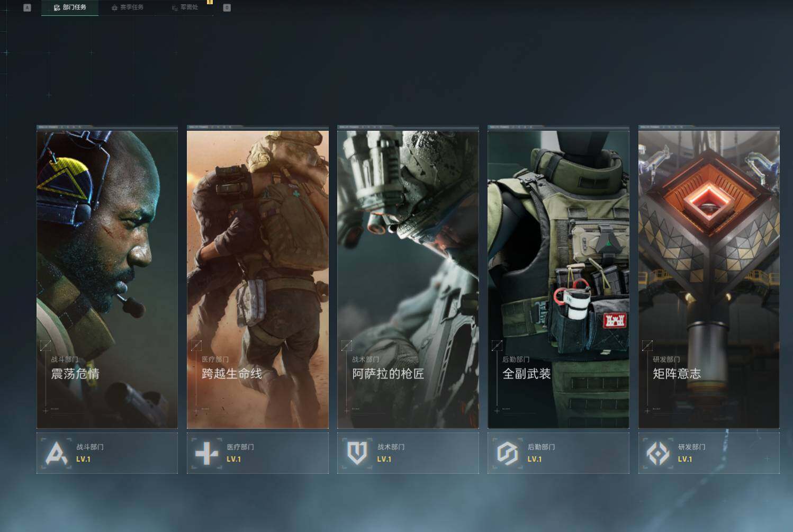Screen dimensions: 793x532
Task: Select the 后勤部门 LV.1 level panel
Action: [x=558, y=453]
